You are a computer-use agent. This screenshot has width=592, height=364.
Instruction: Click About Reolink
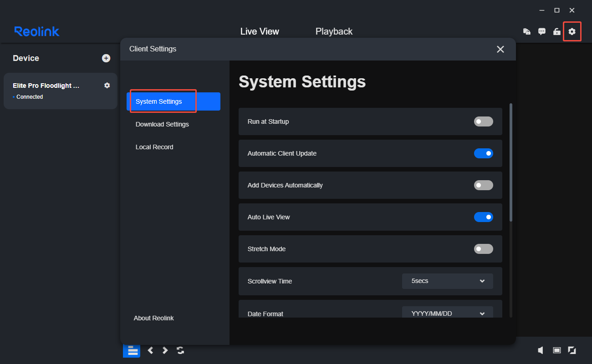153,318
